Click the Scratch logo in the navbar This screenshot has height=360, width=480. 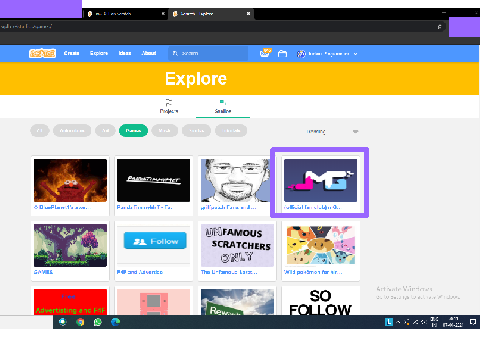tap(42, 53)
